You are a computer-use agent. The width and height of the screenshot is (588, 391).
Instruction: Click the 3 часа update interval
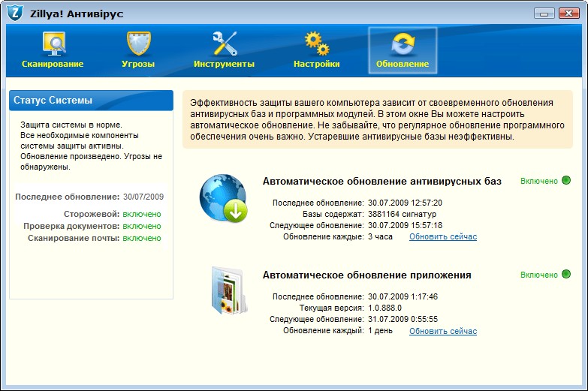click(x=380, y=236)
